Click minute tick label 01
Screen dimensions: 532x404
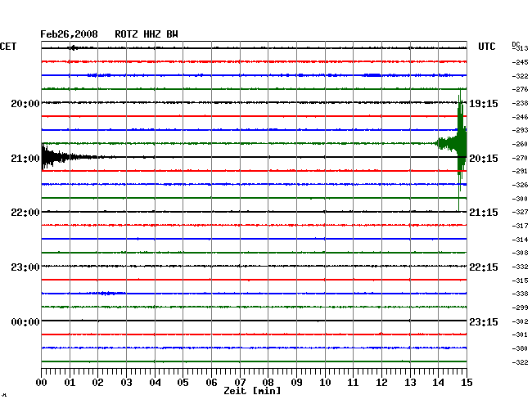[70, 383]
